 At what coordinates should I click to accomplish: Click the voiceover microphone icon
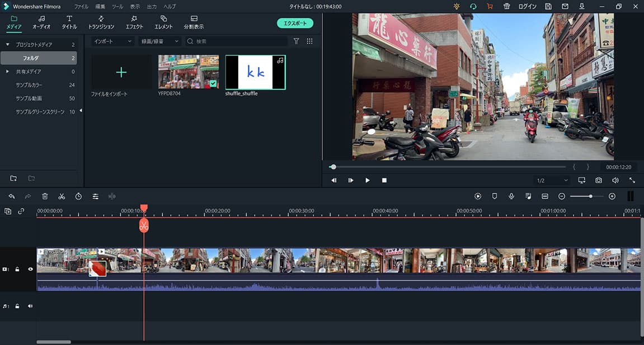tap(511, 196)
